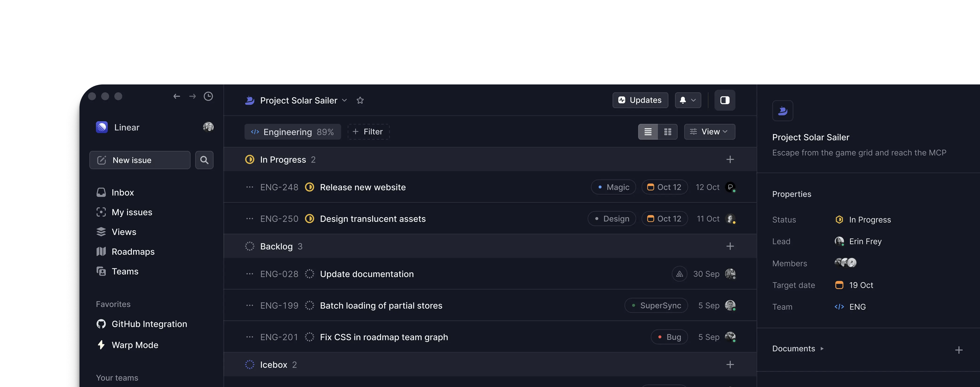Add issue to In Progress group
Screen dimensions: 980x387
(x=730, y=159)
